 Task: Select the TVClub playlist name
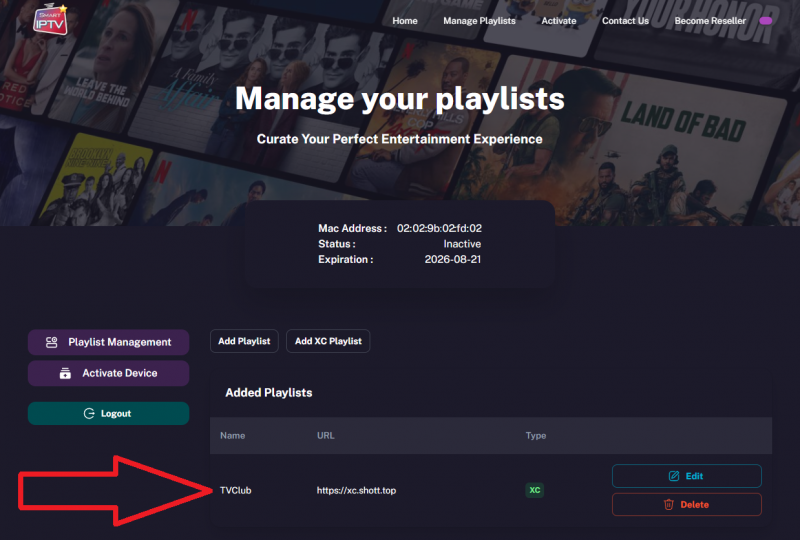[x=235, y=490]
